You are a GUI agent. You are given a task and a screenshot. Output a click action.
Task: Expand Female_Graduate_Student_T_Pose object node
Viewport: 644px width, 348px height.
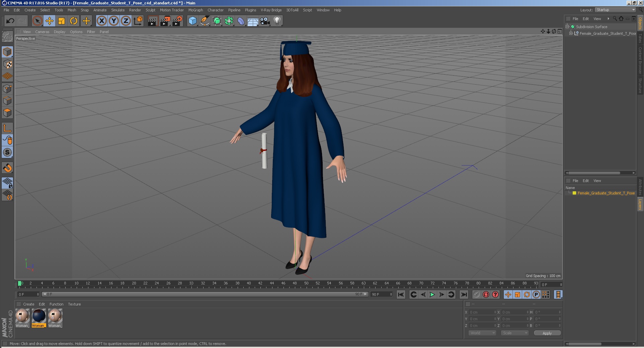571,33
